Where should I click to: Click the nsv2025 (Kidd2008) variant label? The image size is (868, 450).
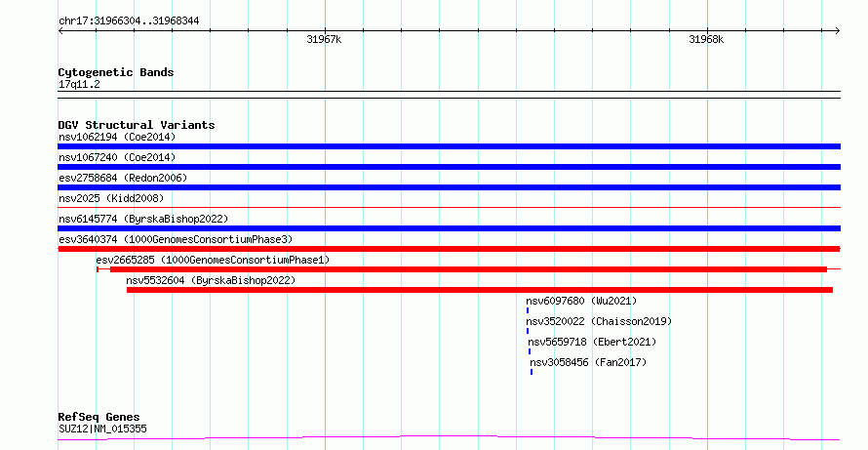pos(111,198)
